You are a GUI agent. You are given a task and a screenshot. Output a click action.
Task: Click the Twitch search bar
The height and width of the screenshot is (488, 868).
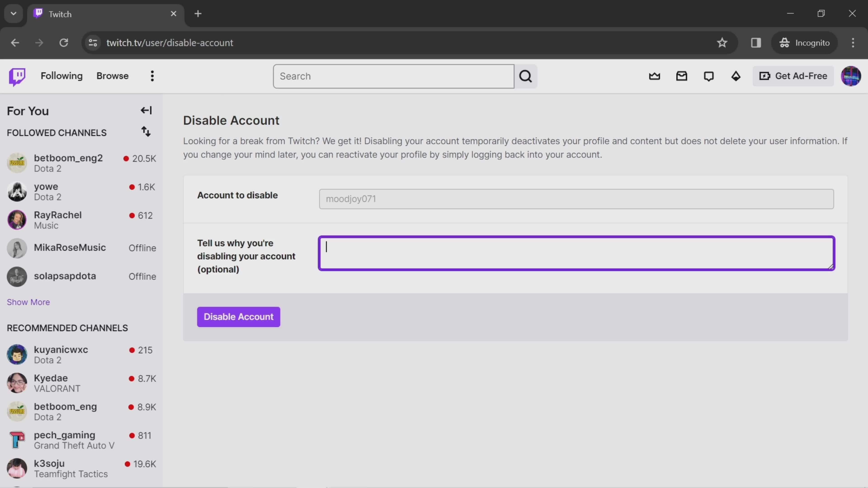tap(394, 76)
